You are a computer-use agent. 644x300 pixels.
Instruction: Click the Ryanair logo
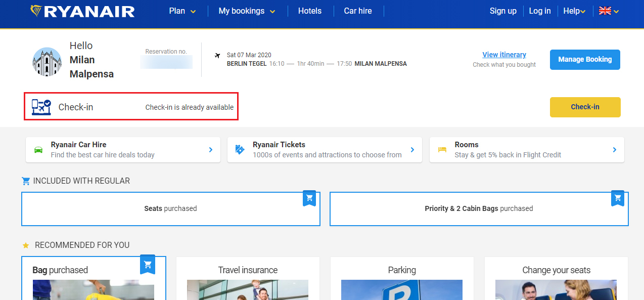click(x=82, y=11)
